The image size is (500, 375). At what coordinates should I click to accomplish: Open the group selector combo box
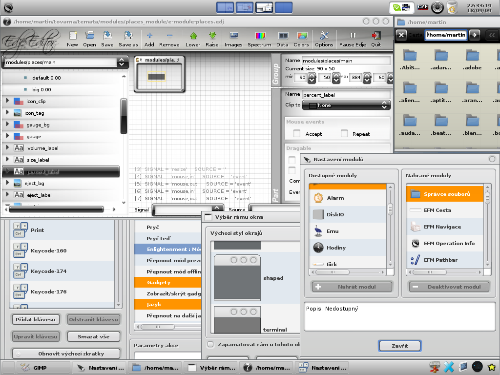pyautogui.click(x=65, y=62)
